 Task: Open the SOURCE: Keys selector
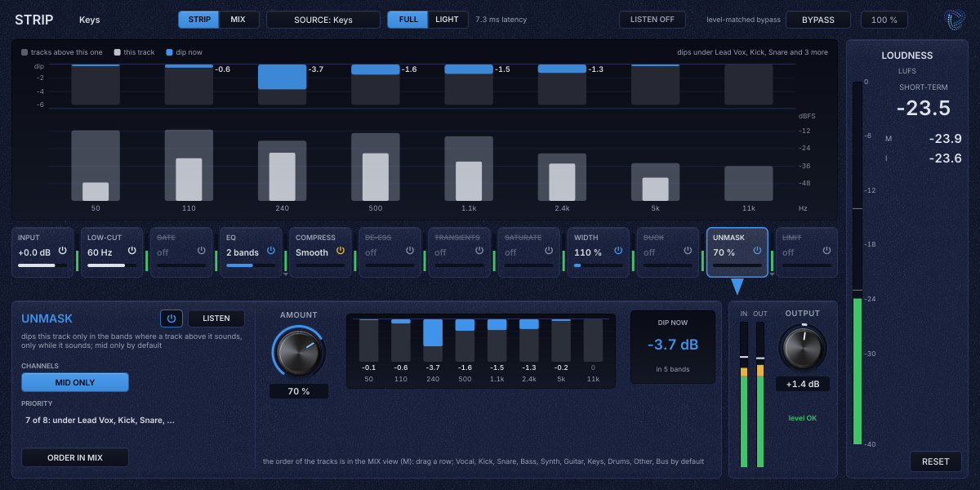point(323,20)
